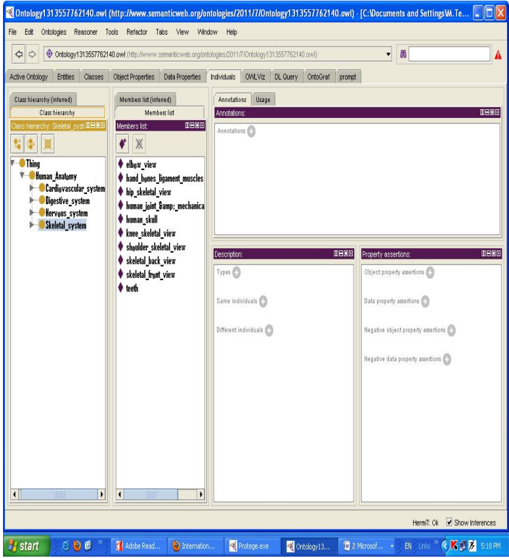Open the ontology address dropdown arrow

click(x=388, y=54)
